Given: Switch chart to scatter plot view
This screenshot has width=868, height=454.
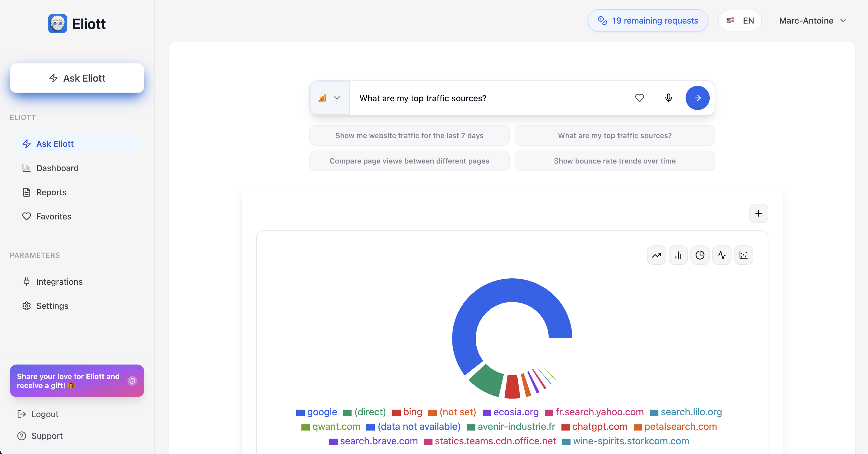Looking at the screenshot, I should (743, 255).
